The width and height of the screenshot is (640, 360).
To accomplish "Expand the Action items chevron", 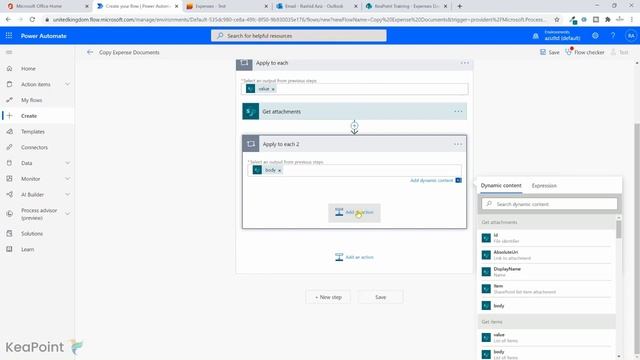I will (67, 84).
